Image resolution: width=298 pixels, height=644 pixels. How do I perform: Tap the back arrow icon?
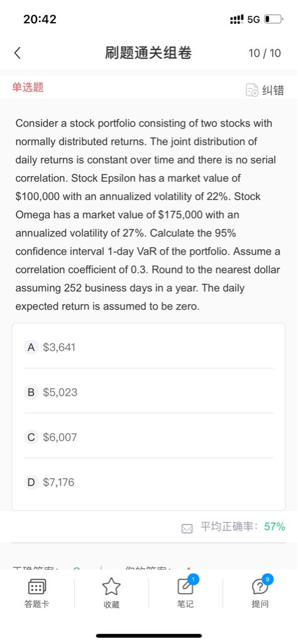coord(17,53)
